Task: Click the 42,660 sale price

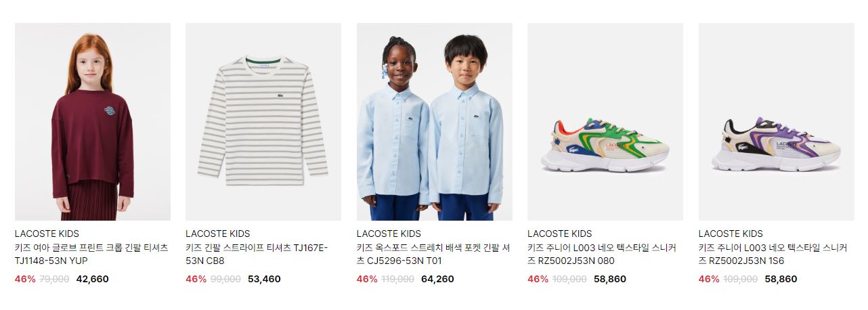Action: [93, 279]
